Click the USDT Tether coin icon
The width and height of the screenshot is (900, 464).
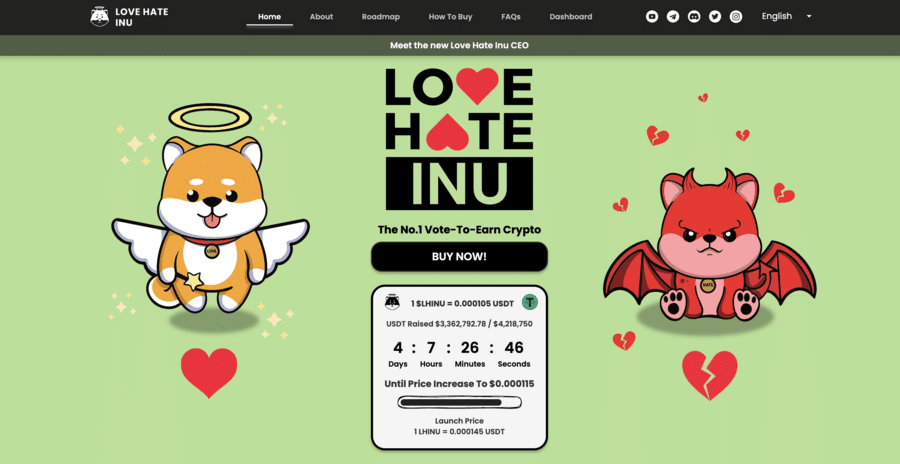(529, 302)
